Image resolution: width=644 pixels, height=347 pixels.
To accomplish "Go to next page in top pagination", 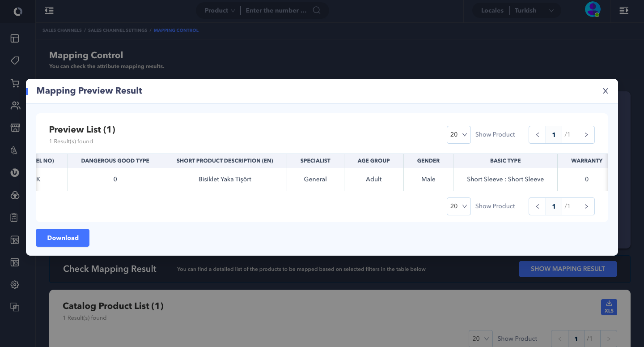I will tap(586, 135).
